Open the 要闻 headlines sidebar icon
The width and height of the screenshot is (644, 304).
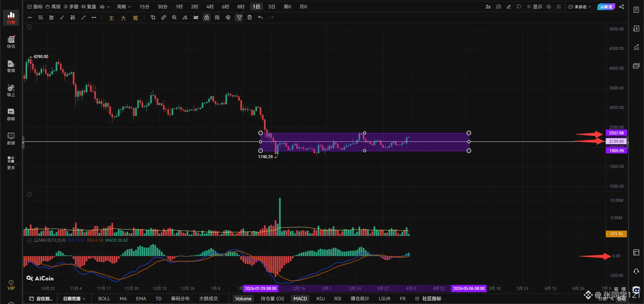tap(11, 66)
